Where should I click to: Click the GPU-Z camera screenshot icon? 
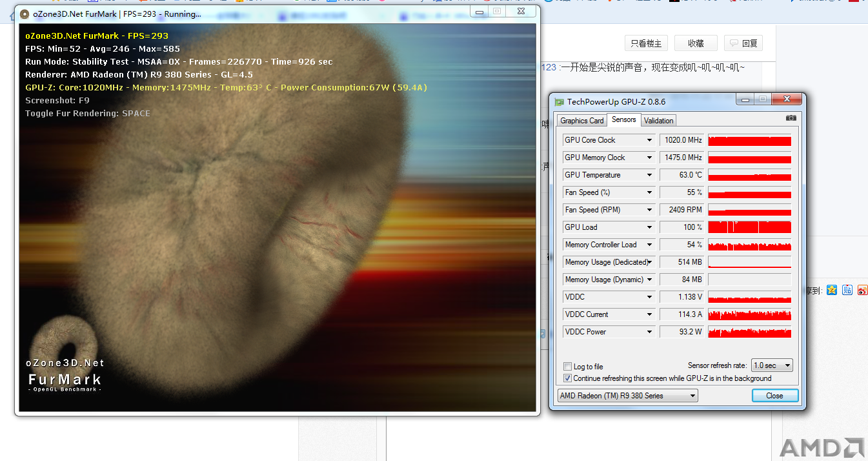pos(791,118)
